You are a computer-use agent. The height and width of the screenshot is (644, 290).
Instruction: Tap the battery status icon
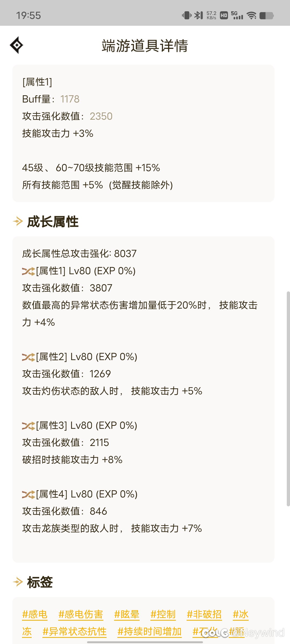tap(266, 16)
